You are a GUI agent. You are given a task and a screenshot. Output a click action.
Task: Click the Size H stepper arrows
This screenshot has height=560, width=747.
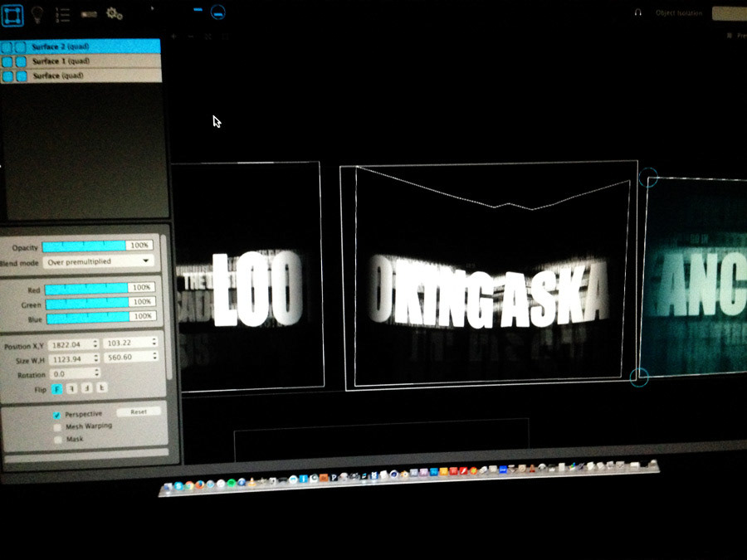(155, 356)
